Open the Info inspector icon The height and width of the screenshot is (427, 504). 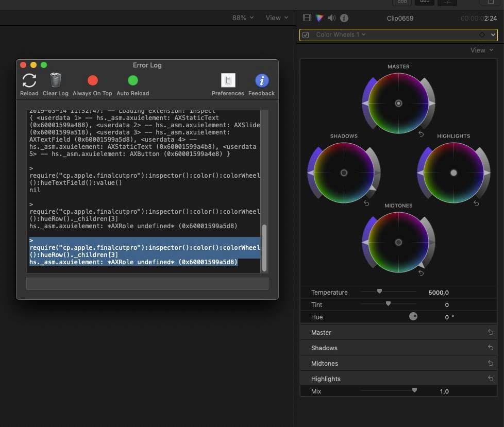tap(343, 17)
